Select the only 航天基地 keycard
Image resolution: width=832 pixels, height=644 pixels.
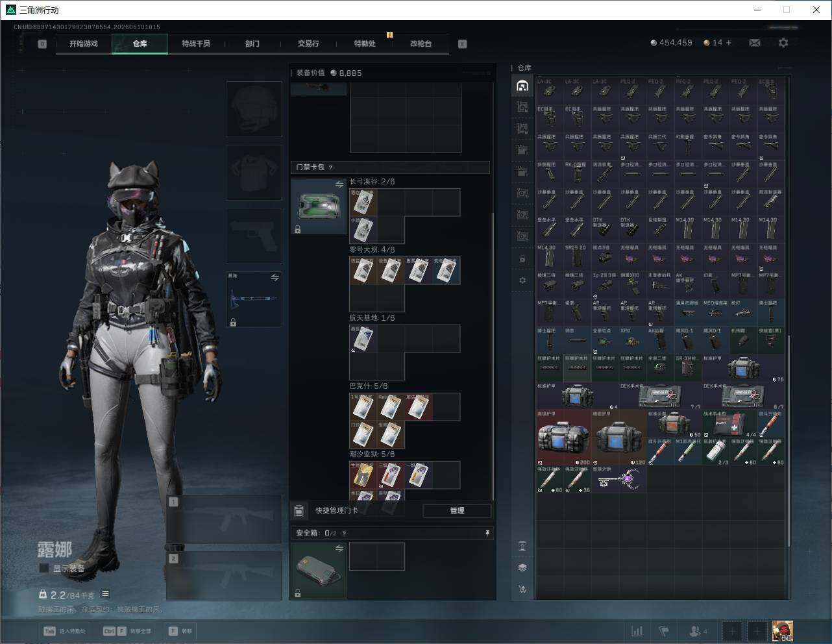click(x=363, y=339)
